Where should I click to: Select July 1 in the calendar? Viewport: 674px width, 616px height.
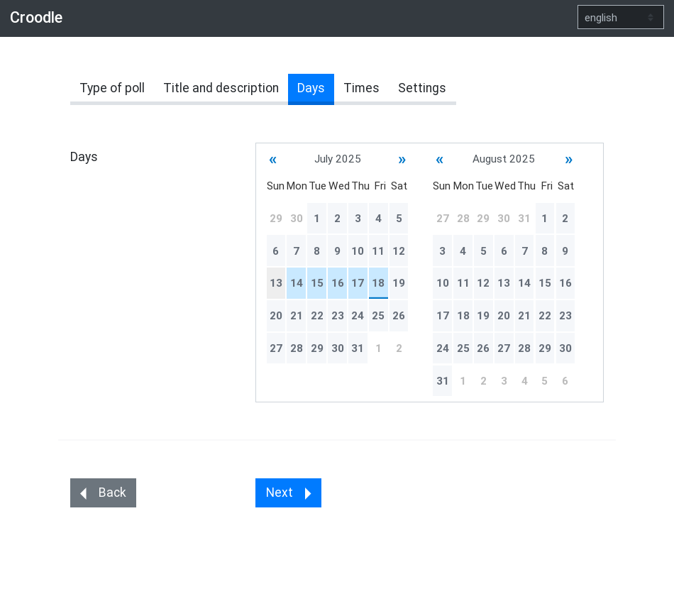(x=317, y=219)
